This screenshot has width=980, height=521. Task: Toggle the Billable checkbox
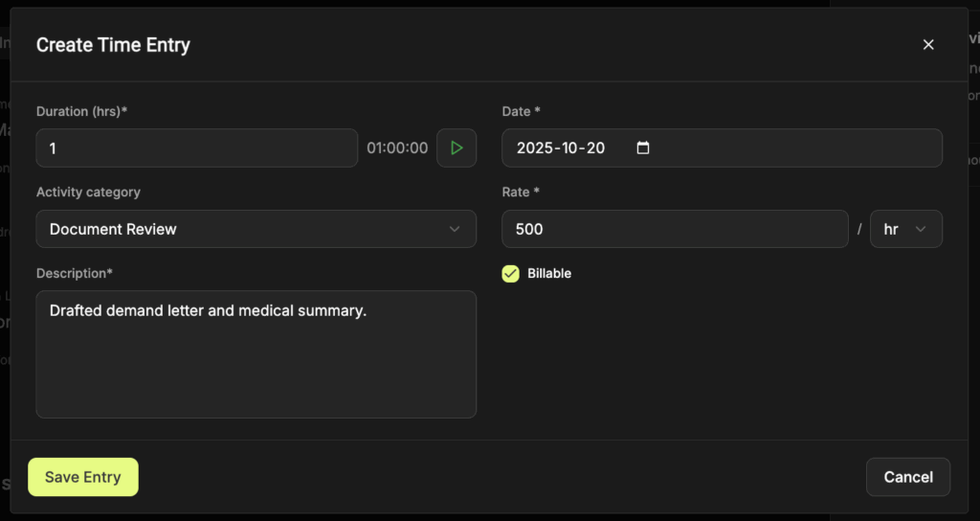click(511, 274)
